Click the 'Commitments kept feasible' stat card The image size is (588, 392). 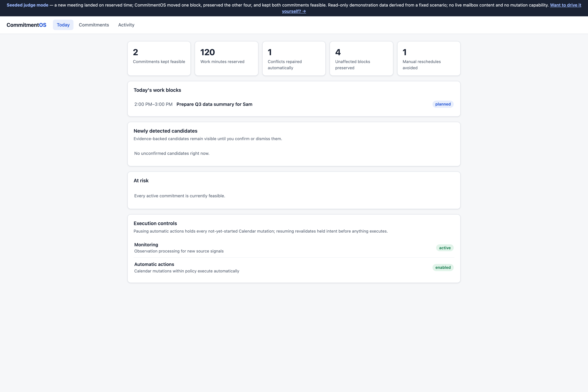point(159,58)
